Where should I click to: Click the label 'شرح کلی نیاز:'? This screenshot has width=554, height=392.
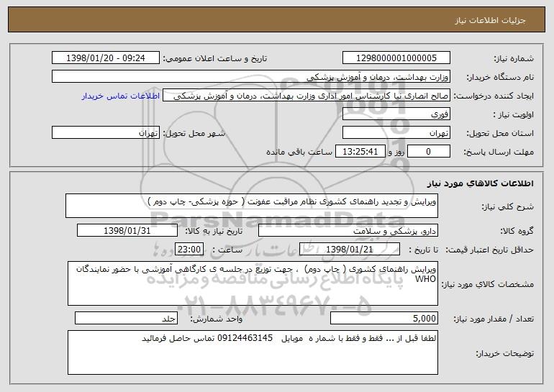pyautogui.click(x=508, y=206)
